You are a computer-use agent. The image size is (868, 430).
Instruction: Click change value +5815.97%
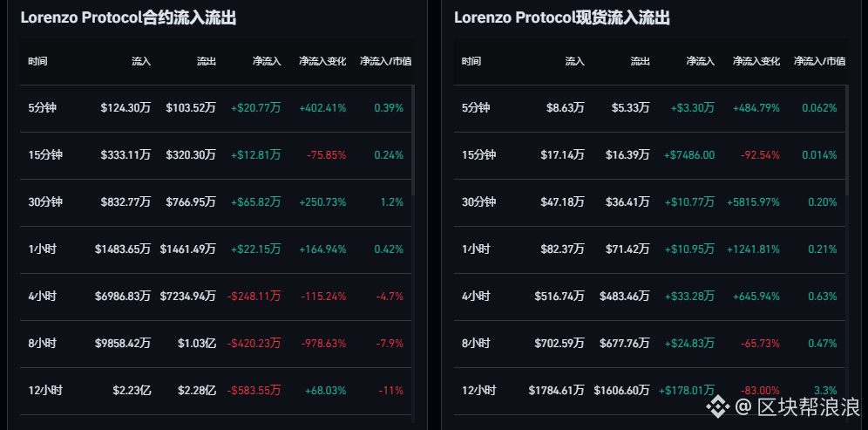(x=754, y=202)
